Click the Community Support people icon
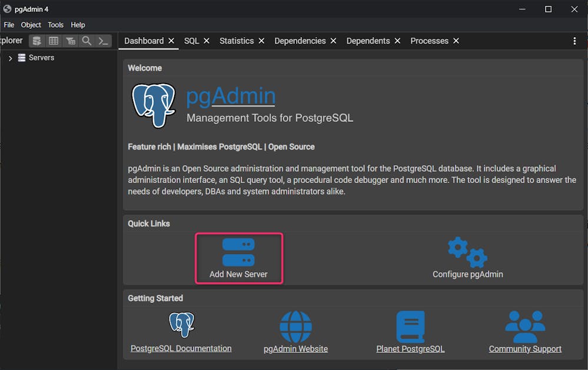Viewport: 588px width, 370px height. [525, 326]
